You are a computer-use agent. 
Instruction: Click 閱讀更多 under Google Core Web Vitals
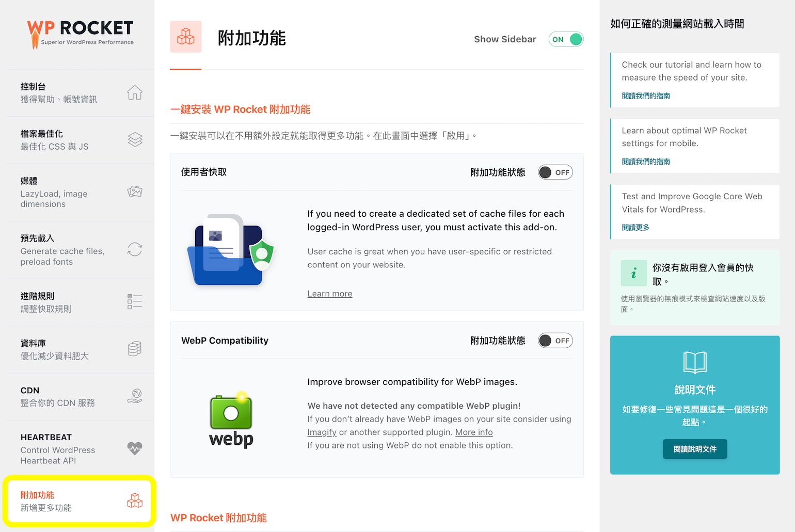(x=635, y=228)
